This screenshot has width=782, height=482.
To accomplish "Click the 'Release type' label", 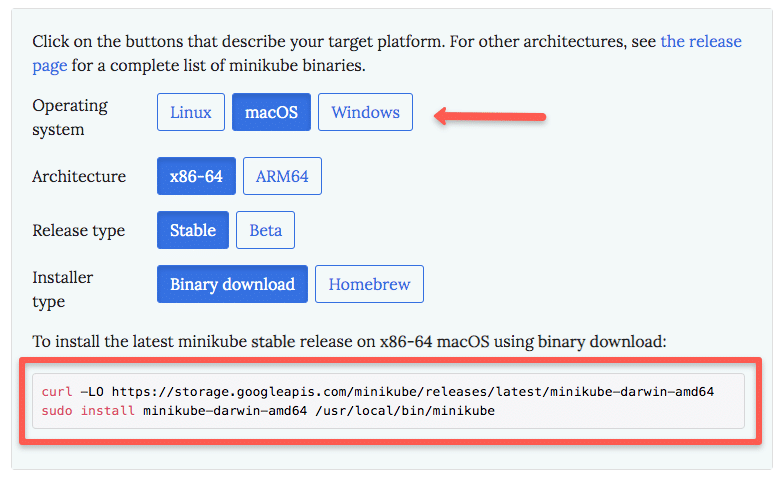I will coord(78,231).
